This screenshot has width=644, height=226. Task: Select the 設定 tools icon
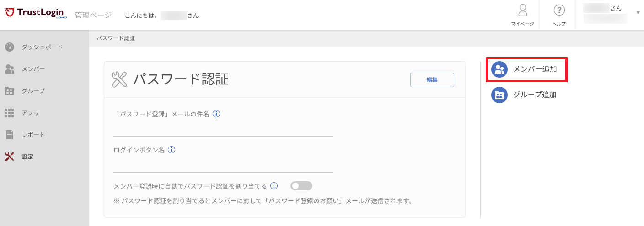point(10,157)
